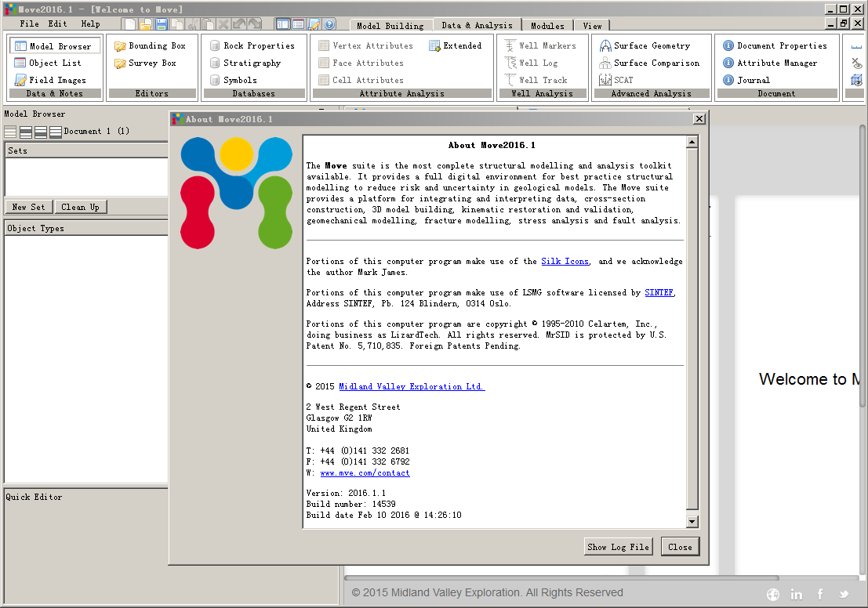Open the www.mve.com/contact link

[365, 472]
